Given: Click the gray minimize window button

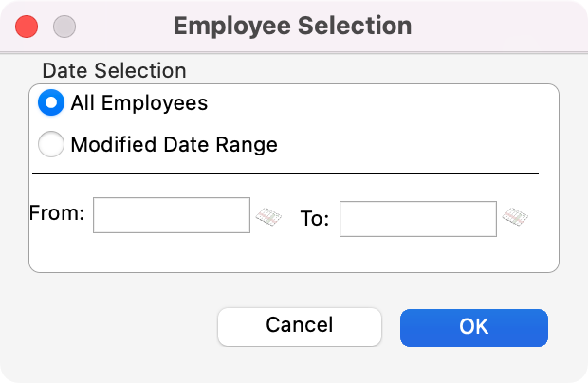Looking at the screenshot, I should pos(64,26).
